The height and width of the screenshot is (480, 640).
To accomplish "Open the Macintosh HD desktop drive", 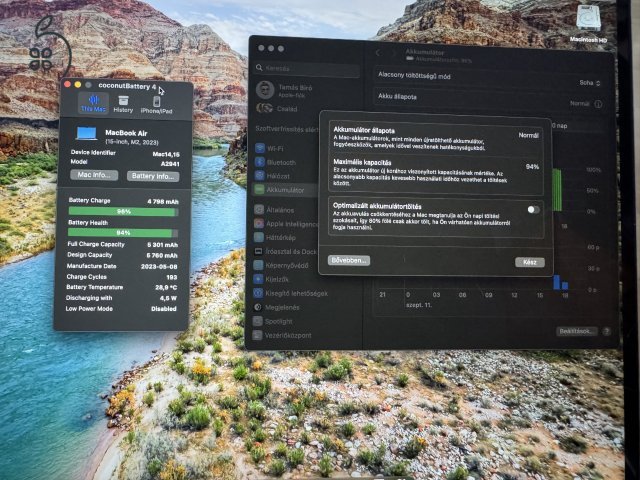I will [x=589, y=22].
